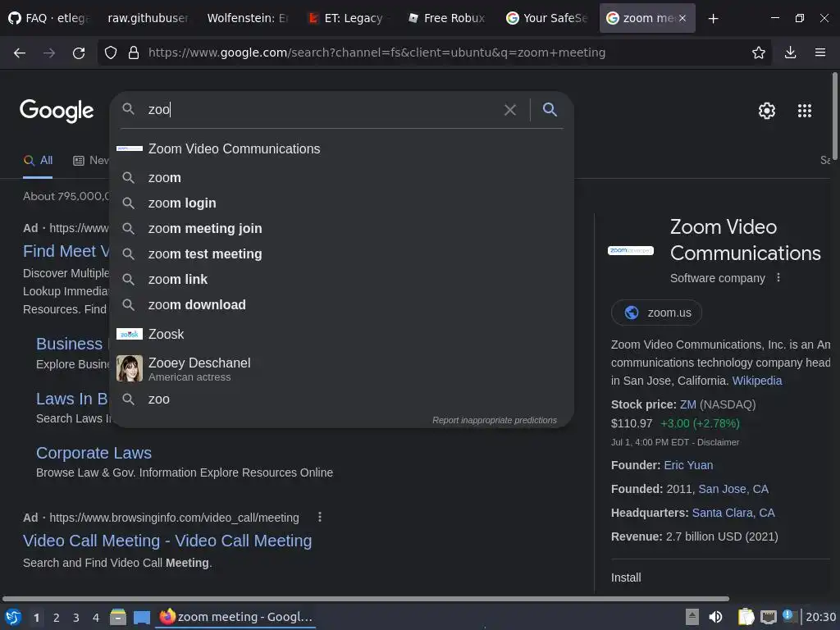Clear the Google search box text

(510, 110)
